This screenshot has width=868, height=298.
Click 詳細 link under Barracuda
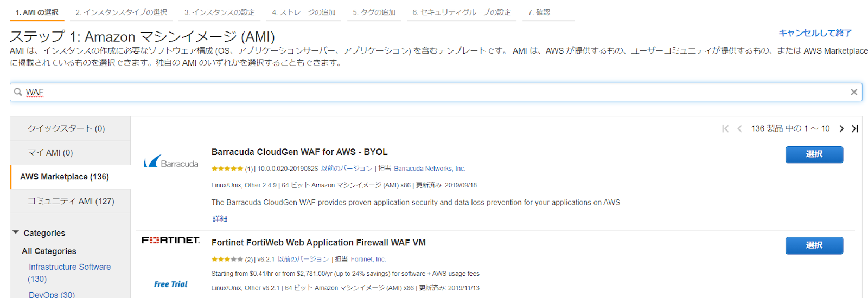220,218
